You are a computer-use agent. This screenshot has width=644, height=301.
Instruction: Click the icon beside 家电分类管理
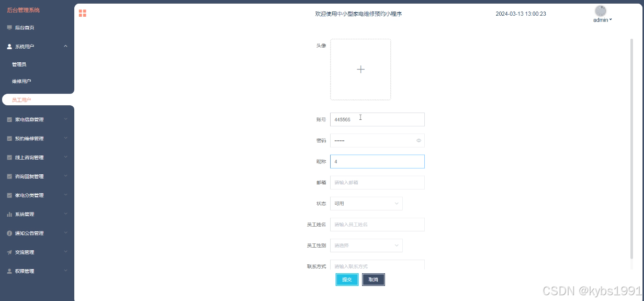pyautogui.click(x=9, y=195)
